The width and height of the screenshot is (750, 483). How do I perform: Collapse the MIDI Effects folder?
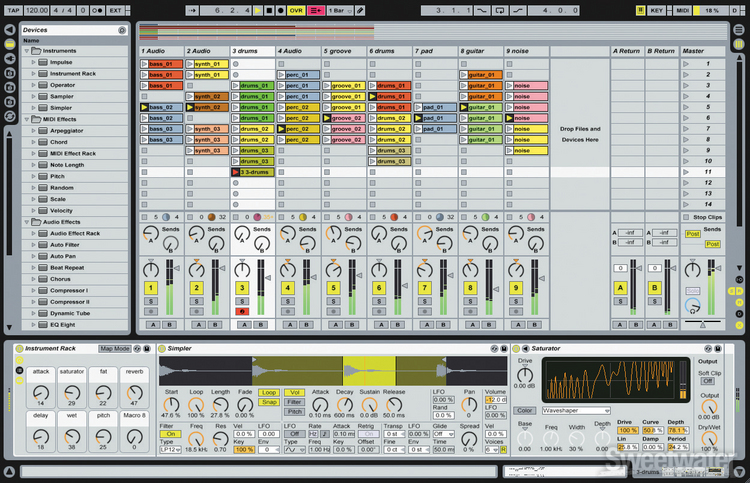[27, 119]
